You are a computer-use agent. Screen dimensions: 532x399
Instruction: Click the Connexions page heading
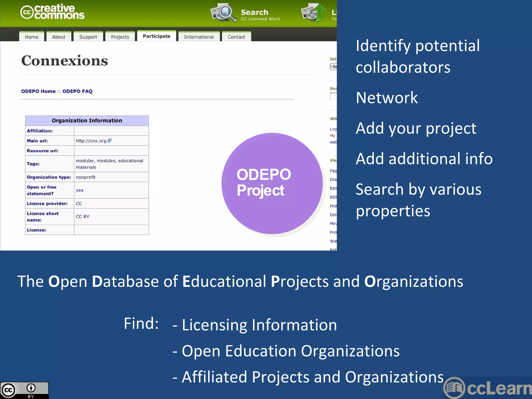click(64, 61)
